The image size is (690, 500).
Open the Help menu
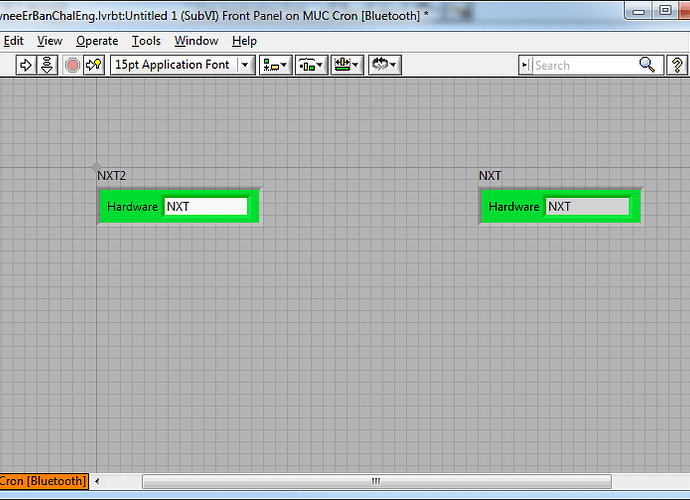tap(244, 41)
